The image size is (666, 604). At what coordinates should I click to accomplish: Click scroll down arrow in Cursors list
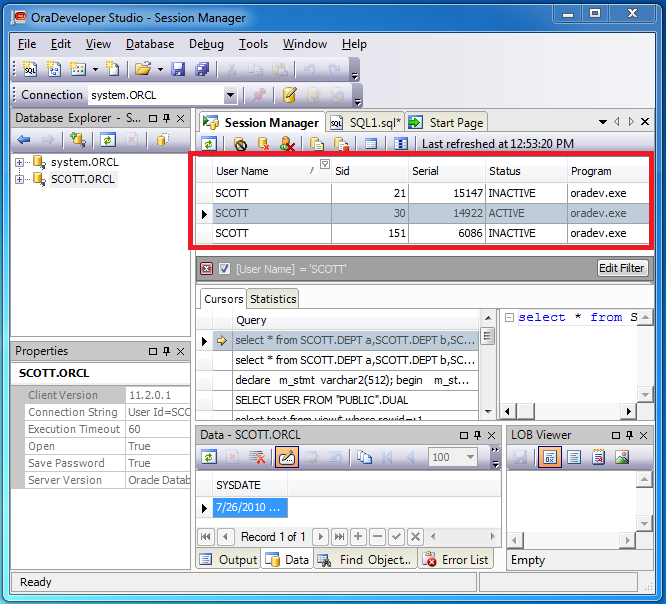coord(488,411)
